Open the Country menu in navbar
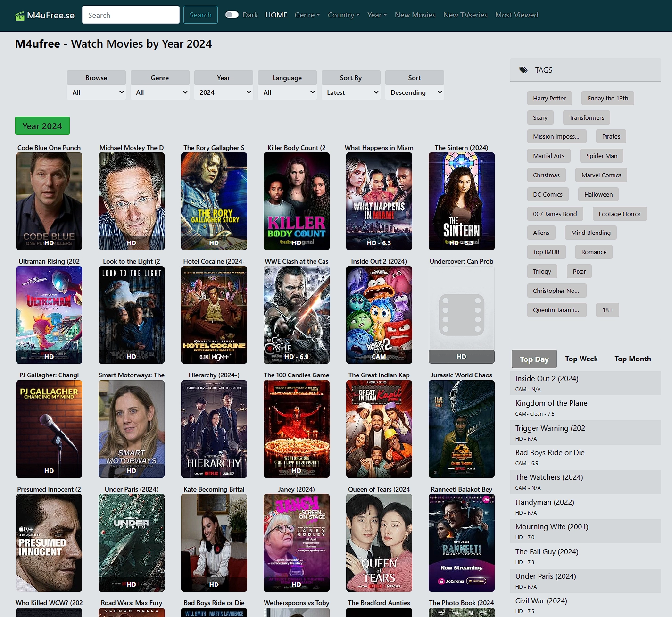 [343, 15]
